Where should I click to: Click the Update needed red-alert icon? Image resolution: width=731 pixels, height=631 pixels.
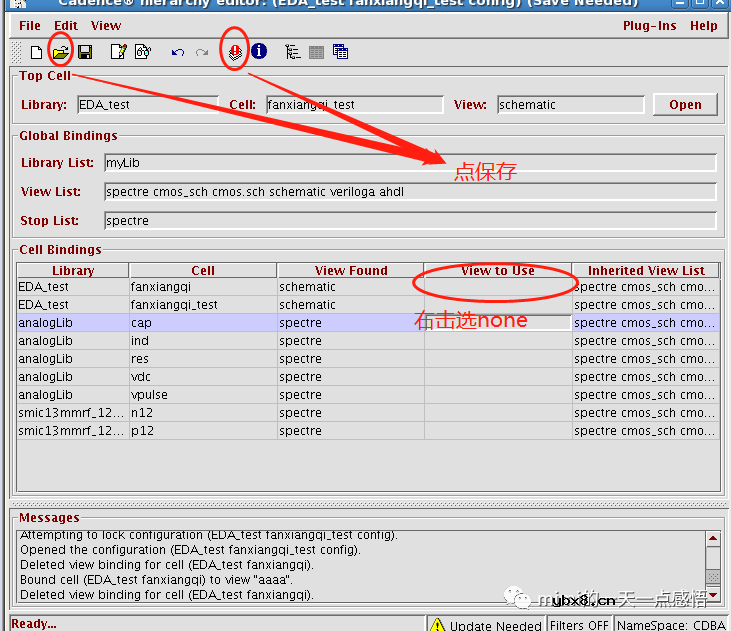(234, 52)
